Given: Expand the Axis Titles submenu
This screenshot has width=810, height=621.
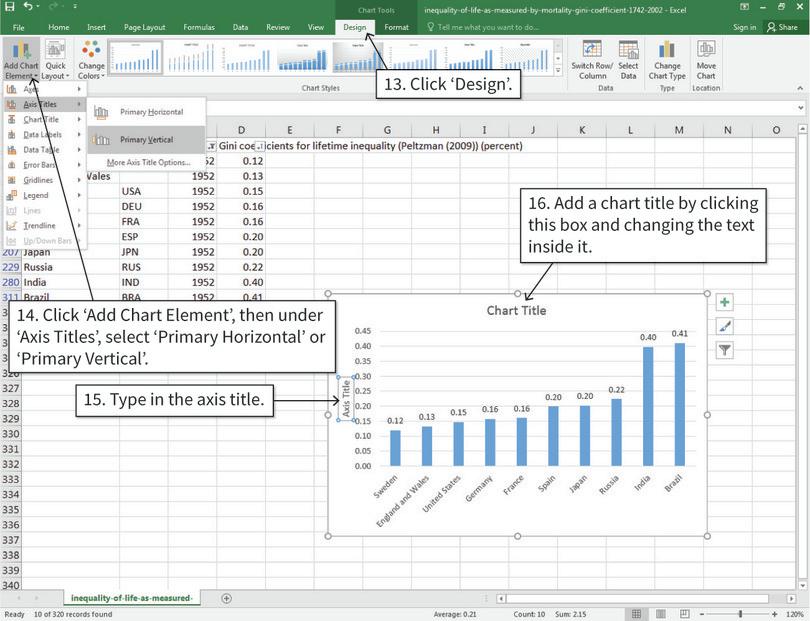Looking at the screenshot, I should point(42,103).
